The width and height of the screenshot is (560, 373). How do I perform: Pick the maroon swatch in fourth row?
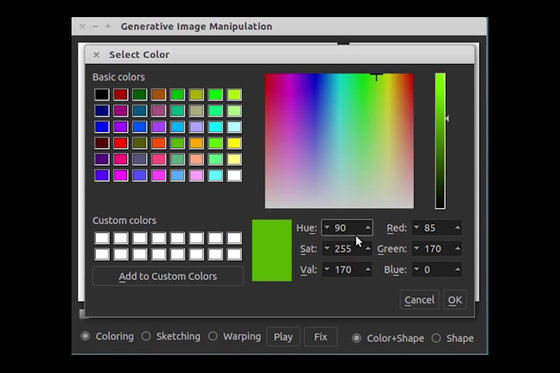pos(102,143)
